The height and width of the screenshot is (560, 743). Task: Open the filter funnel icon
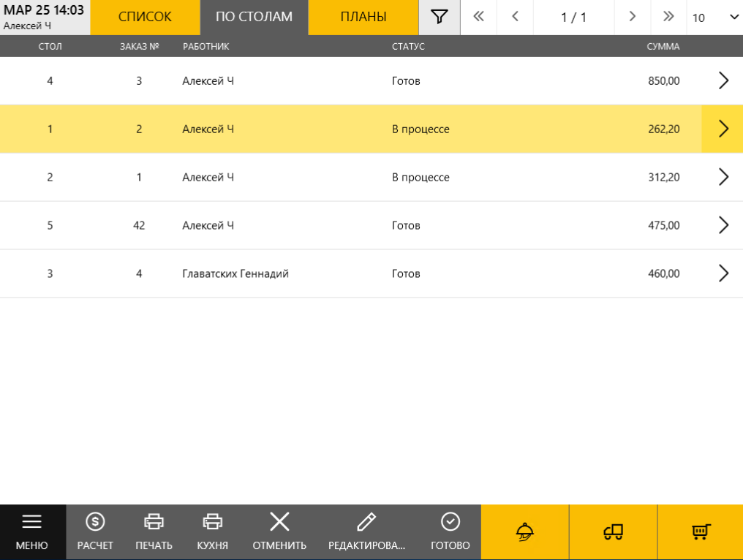440,17
